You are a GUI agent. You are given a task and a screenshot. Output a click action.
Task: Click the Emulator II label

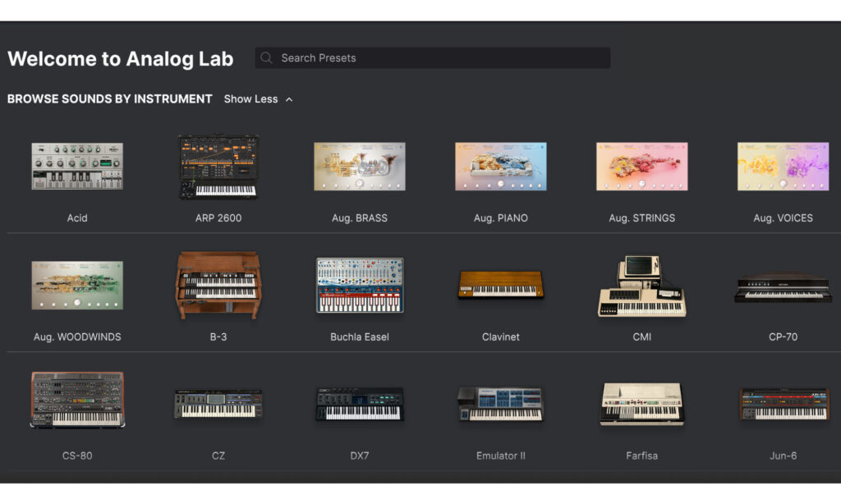pos(500,456)
